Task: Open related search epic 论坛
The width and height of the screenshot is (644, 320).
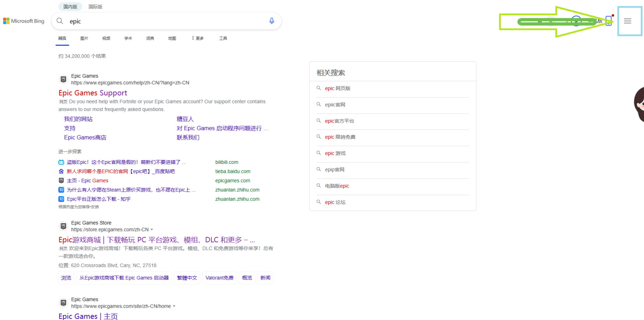Action: click(335, 202)
